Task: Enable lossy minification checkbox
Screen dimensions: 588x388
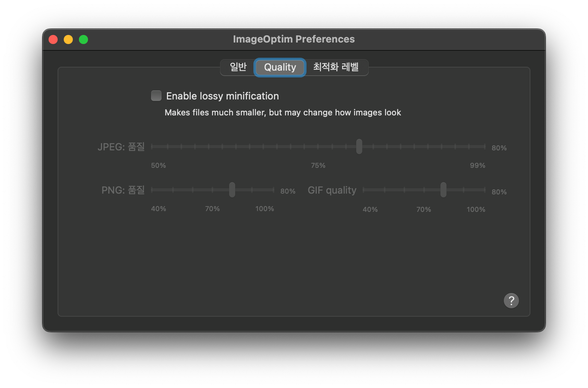Action: 156,96
